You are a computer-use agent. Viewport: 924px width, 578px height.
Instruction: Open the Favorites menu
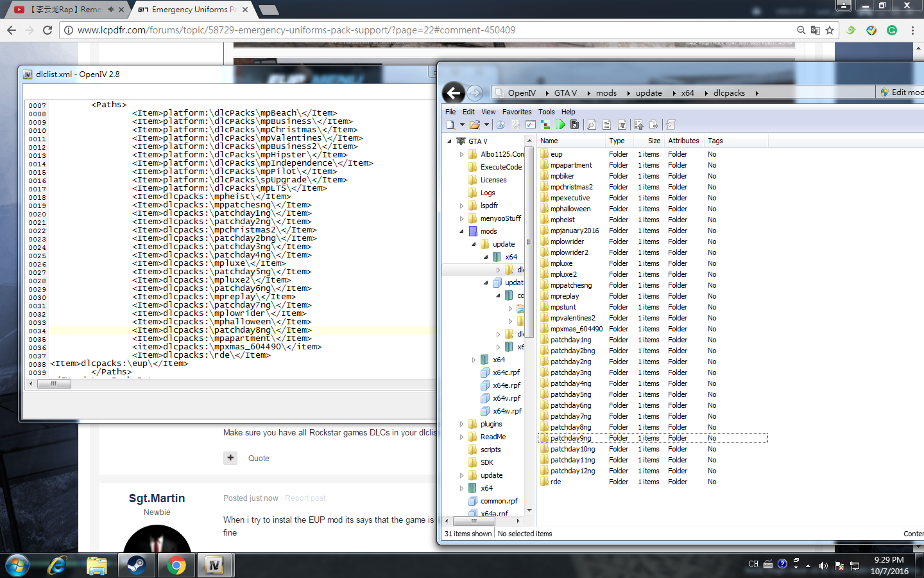pos(517,112)
